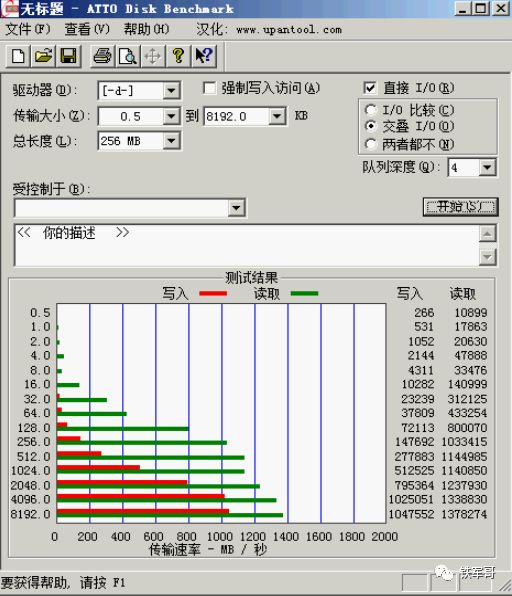
Task: Uncheck the 直接 I/O checkbox
Action: pyautogui.click(x=370, y=88)
